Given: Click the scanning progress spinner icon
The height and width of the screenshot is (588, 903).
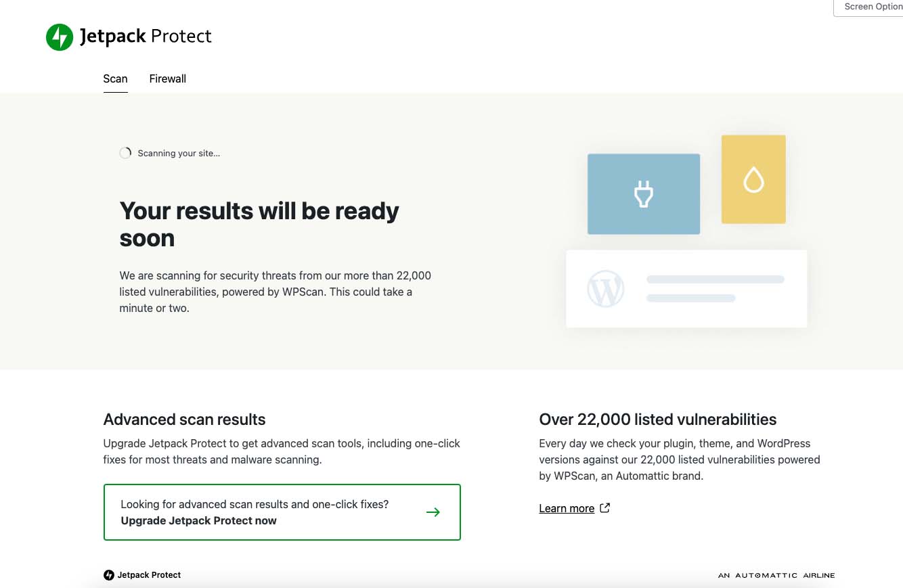Looking at the screenshot, I should tap(125, 153).
